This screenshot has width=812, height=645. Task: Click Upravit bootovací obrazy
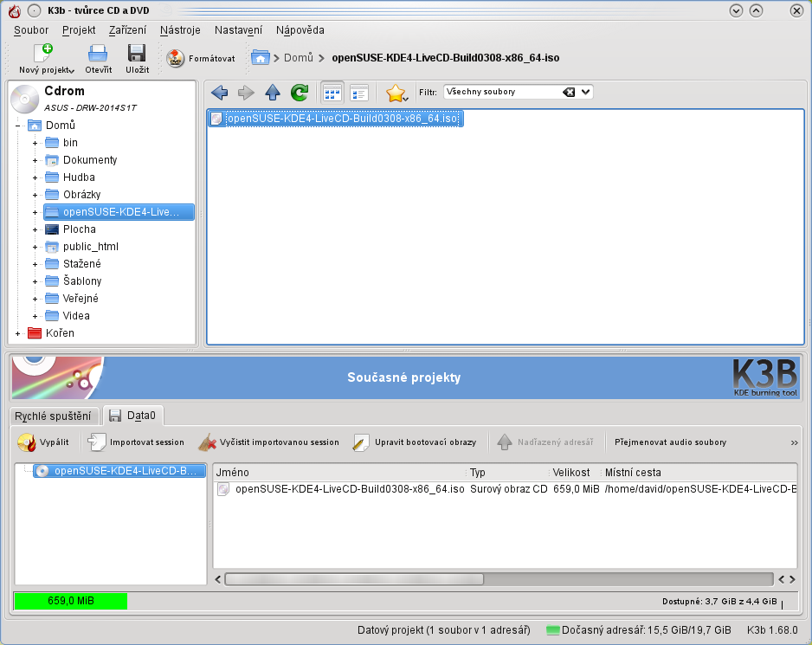tap(415, 442)
